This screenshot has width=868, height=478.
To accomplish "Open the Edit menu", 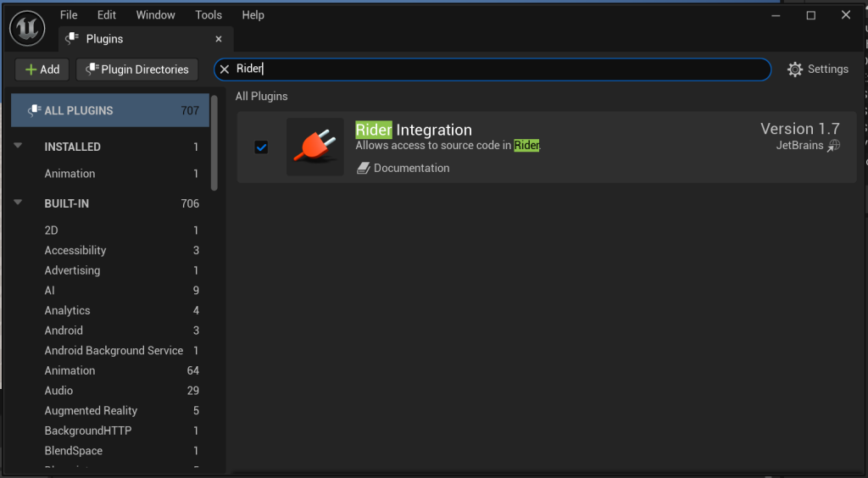I will pyautogui.click(x=106, y=15).
